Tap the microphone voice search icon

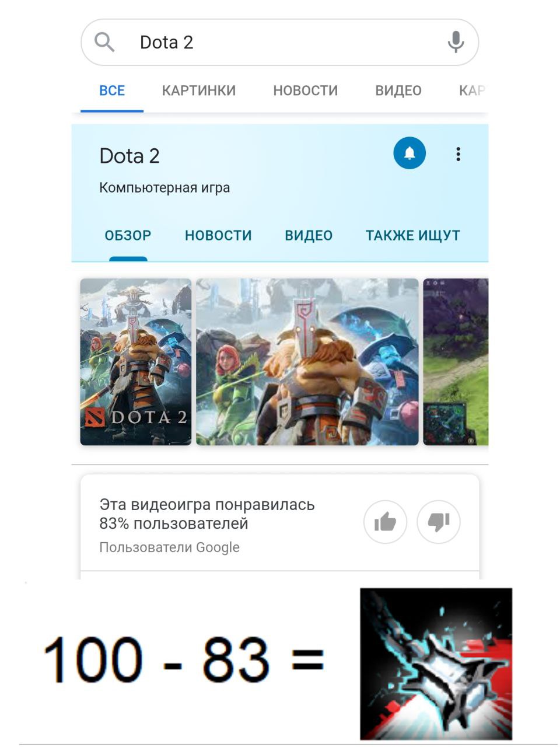pyautogui.click(x=456, y=42)
